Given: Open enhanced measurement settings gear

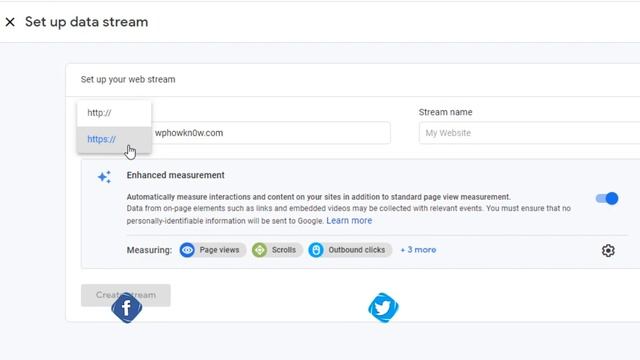Looking at the screenshot, I should 608,251.
